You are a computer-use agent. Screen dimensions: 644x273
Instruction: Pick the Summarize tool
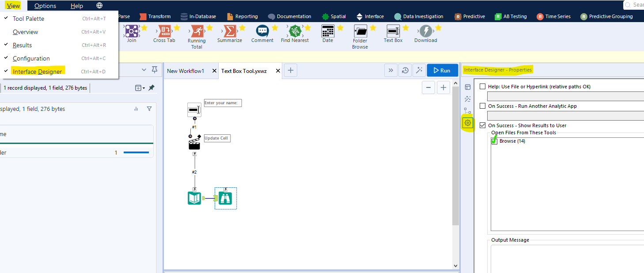pos(229,32)
